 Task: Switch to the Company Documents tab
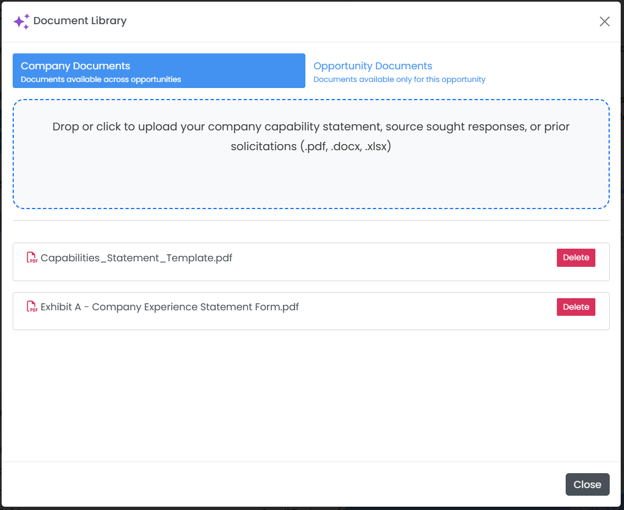pyautogui.click(x=159, y=71)
